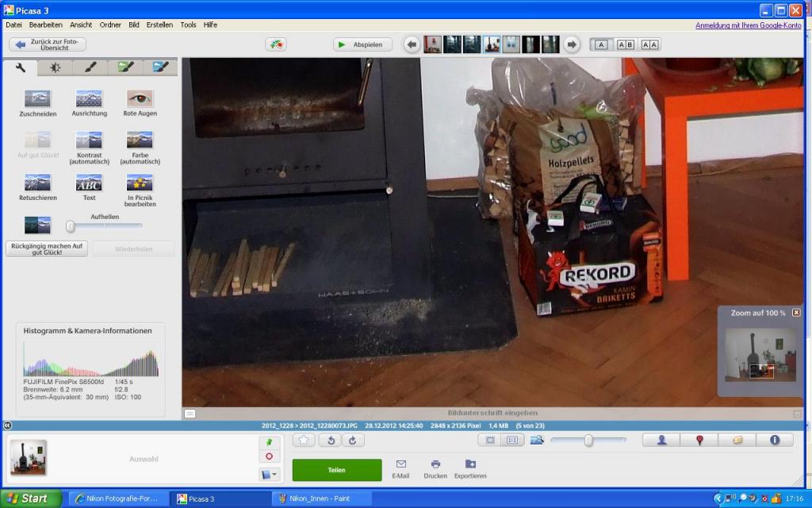Toggle the geotag places panel

(x=699, y=440)
